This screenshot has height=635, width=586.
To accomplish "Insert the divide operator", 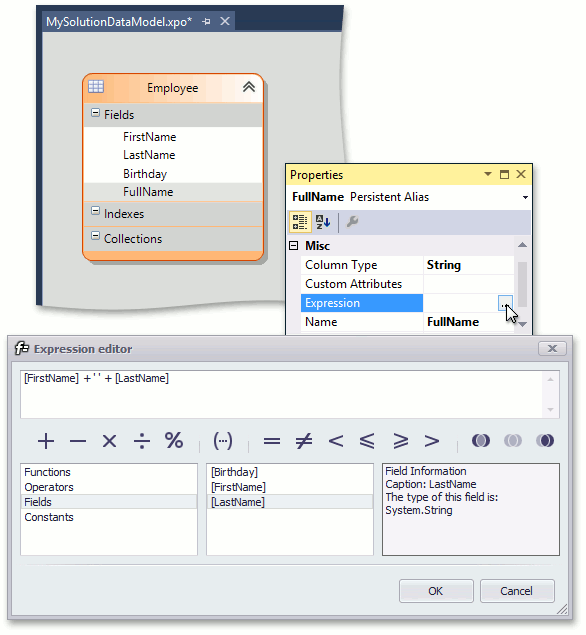I will coord(142,441).
